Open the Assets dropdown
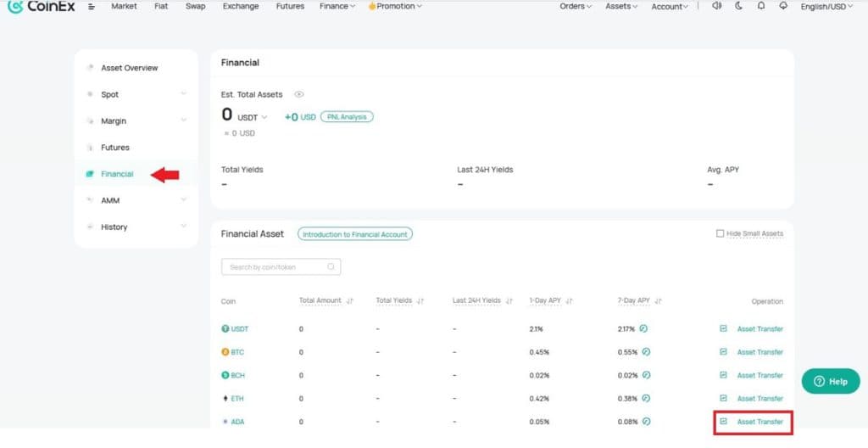 (x=621, y=6)
